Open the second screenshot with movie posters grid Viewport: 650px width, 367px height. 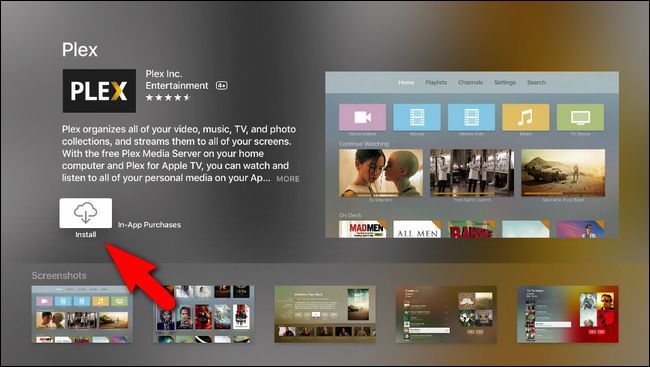(204, 314)
